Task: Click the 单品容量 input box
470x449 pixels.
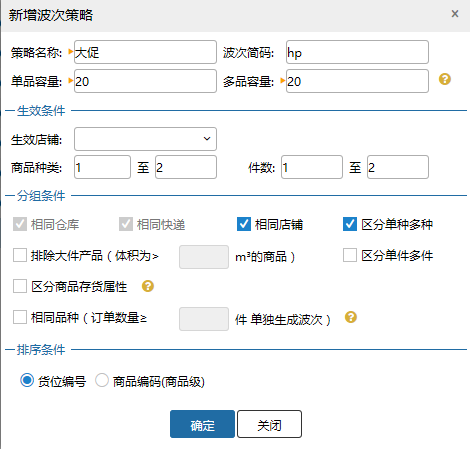Action: pos(145,81)
